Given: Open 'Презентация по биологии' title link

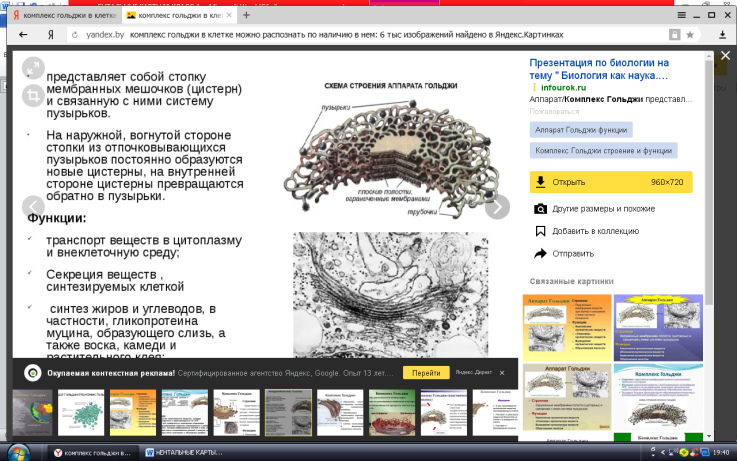Looking at the screenshot, I should point(599,69).
